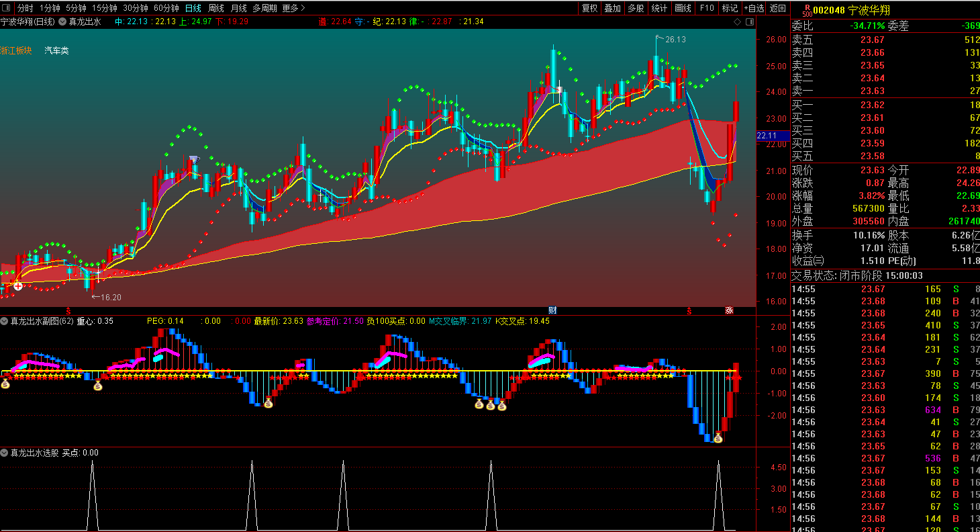The image size is (980, 532).
Task: Click the 现价 value 23.63
Action: click(x=872, y=170)
